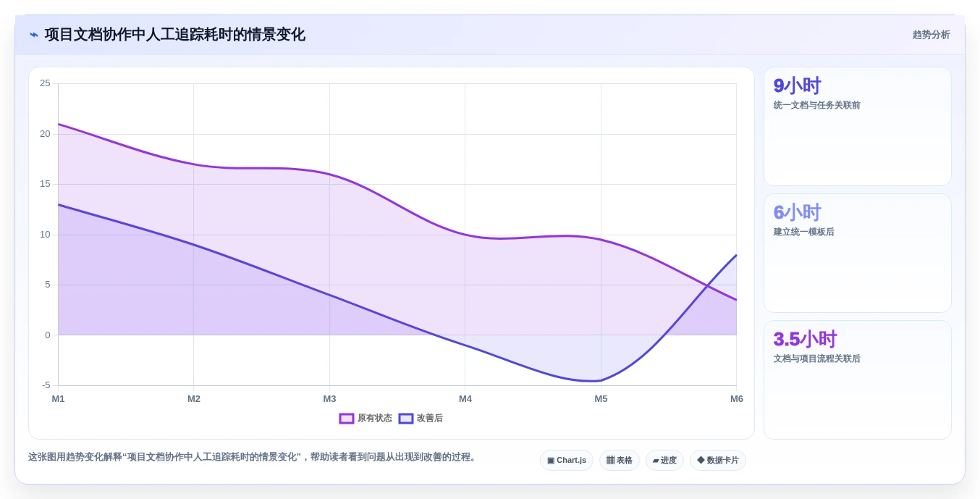Click the M4 x-axis label
Screen dimensions: 980x499
465,399
